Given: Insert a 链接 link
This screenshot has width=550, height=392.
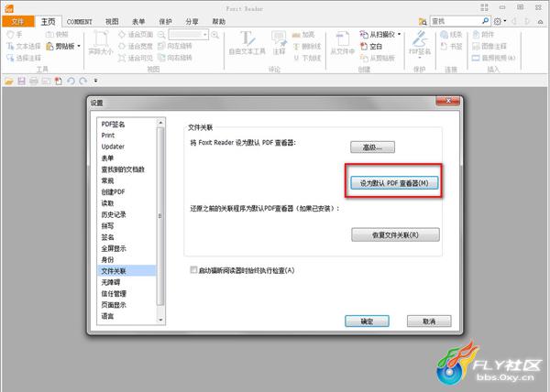Looking at the screenshot, I should 451,34.
